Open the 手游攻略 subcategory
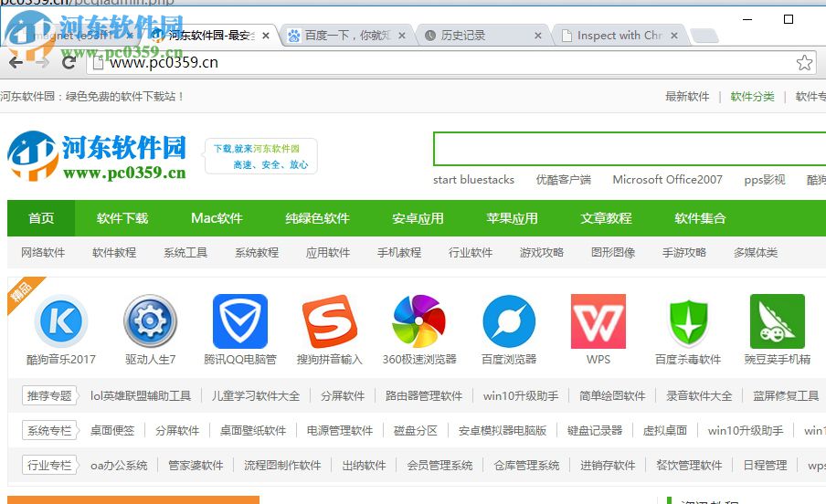This screenshot has height=504, width=826. (x=684, y=252)
